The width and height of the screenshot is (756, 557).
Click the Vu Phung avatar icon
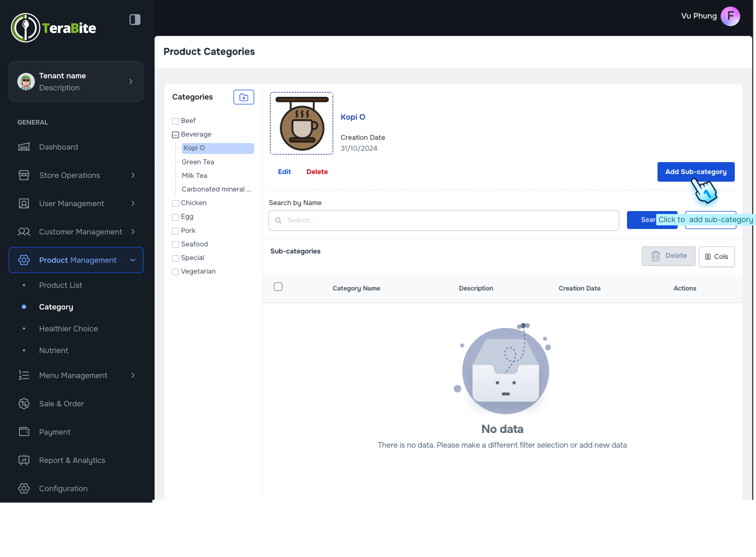click(x=730, y=16)
